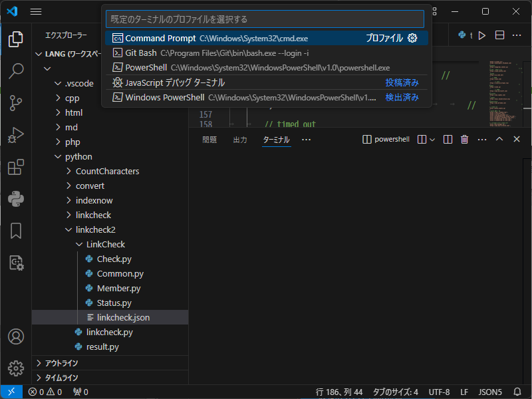Open the Extensions view
The image size is (532, 399).
coord(15,168)
